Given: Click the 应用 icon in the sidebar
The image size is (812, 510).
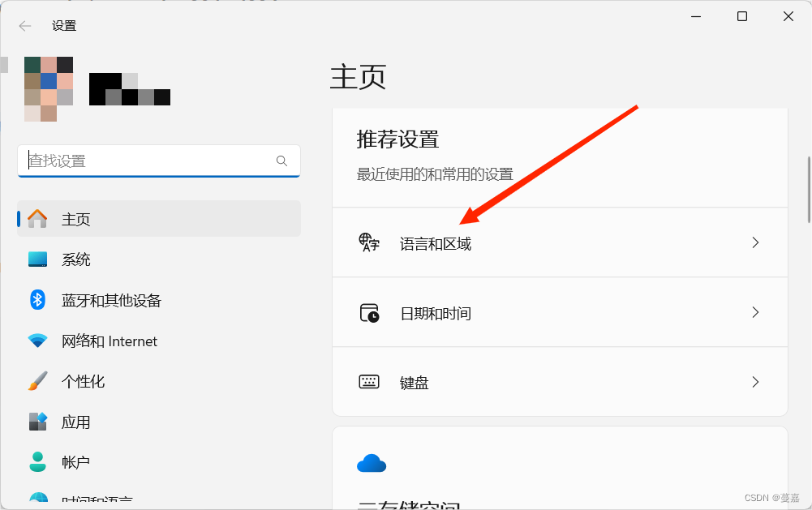Looking at the screenshot, I should tap(37, 422).
